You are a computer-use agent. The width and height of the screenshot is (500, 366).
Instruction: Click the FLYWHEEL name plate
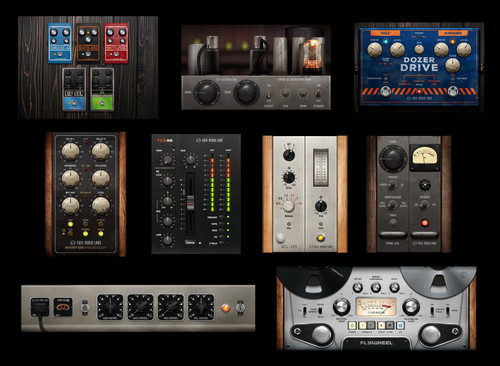(x=376, y=343)
